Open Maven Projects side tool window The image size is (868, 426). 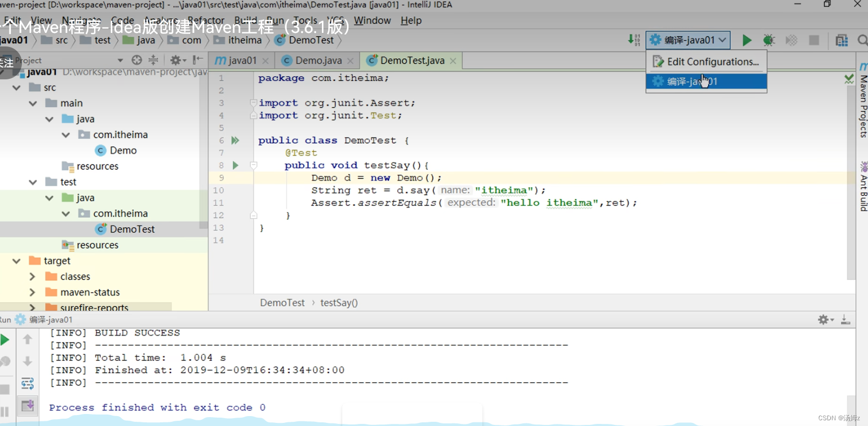coord(863,100)
